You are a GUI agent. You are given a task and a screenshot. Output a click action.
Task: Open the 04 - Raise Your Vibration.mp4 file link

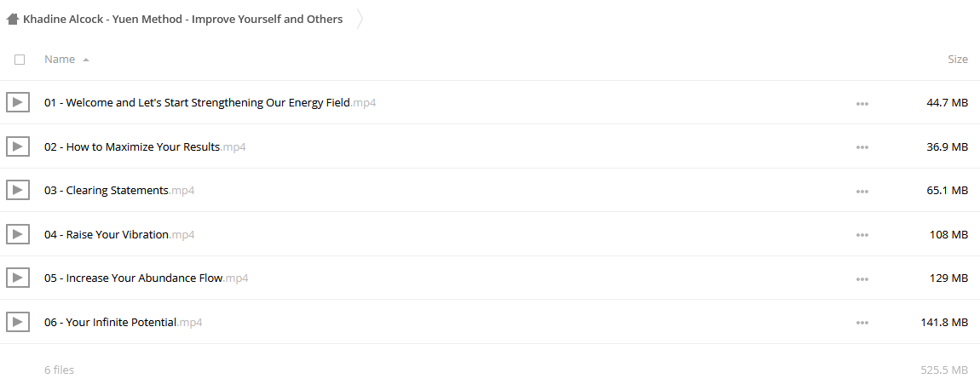119,234
